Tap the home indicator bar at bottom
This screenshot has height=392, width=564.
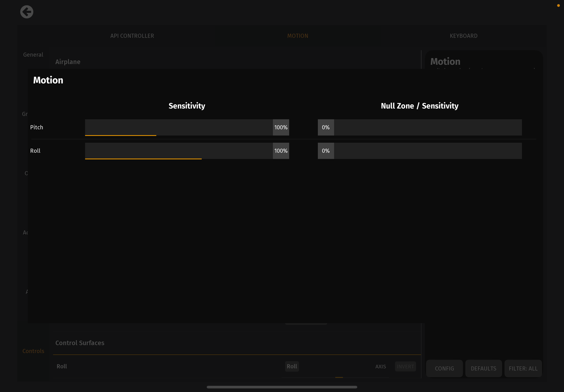[282, 387]
